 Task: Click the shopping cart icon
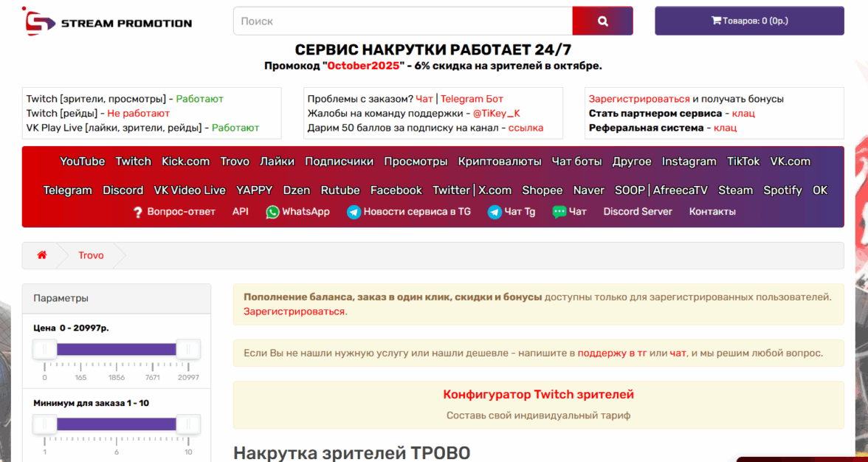coord(716,21)
